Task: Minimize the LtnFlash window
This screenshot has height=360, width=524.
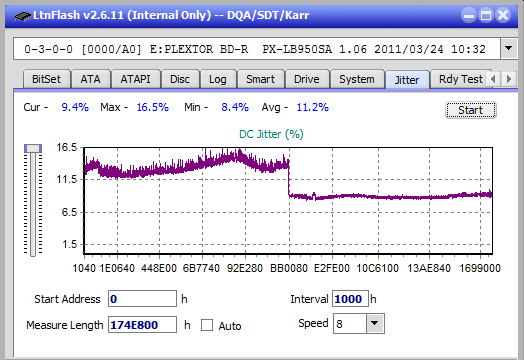Action: pos(469,15)
